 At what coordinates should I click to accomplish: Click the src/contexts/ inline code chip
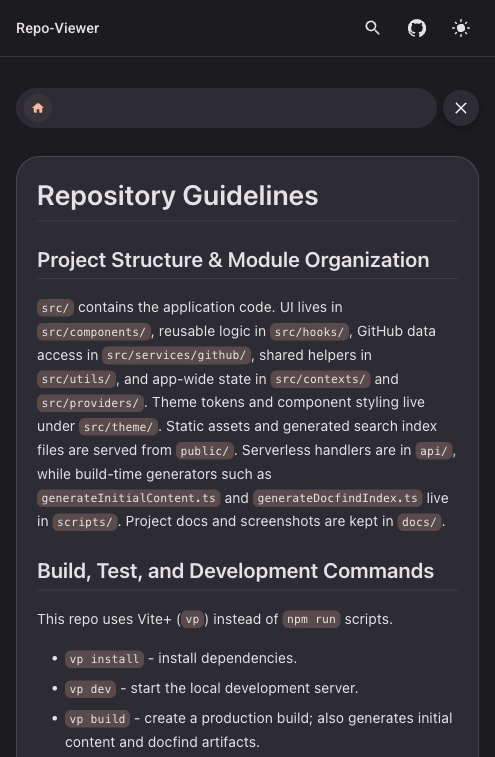[x=320, y=379]
